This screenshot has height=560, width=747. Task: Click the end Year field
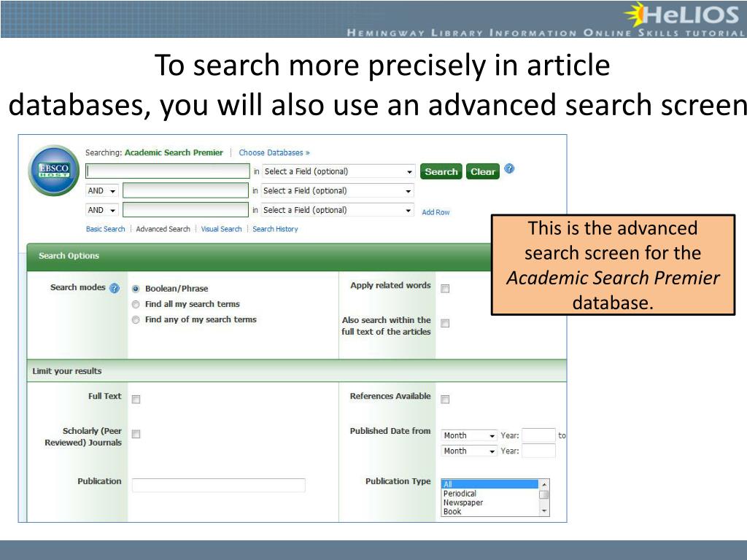click(x=538, y=451)
